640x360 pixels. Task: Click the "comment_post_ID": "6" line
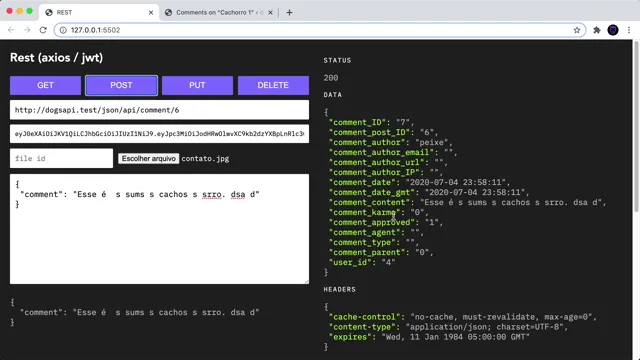click(x=383, y=132)
